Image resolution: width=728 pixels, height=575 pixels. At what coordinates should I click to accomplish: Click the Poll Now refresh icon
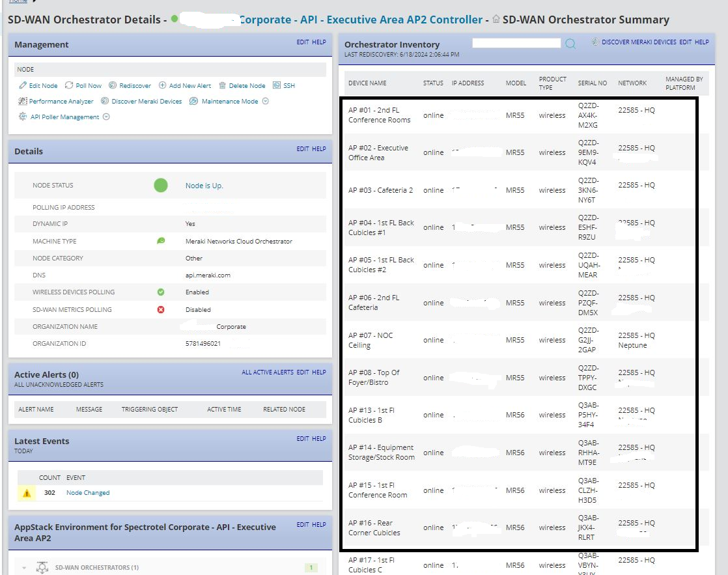click(x=69, y=85)
